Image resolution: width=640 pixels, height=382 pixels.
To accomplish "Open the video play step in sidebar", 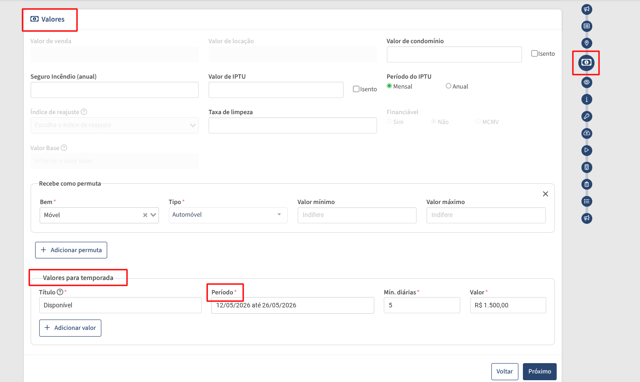I will pos(587,151).
